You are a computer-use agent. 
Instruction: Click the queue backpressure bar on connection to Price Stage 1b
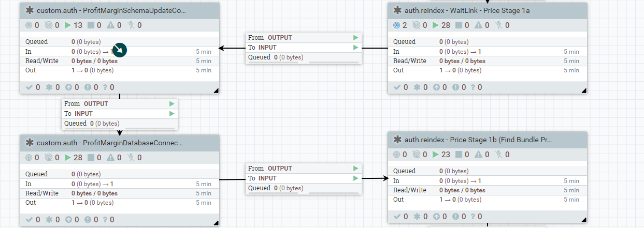pyautogui.click(x=332, y=193)
